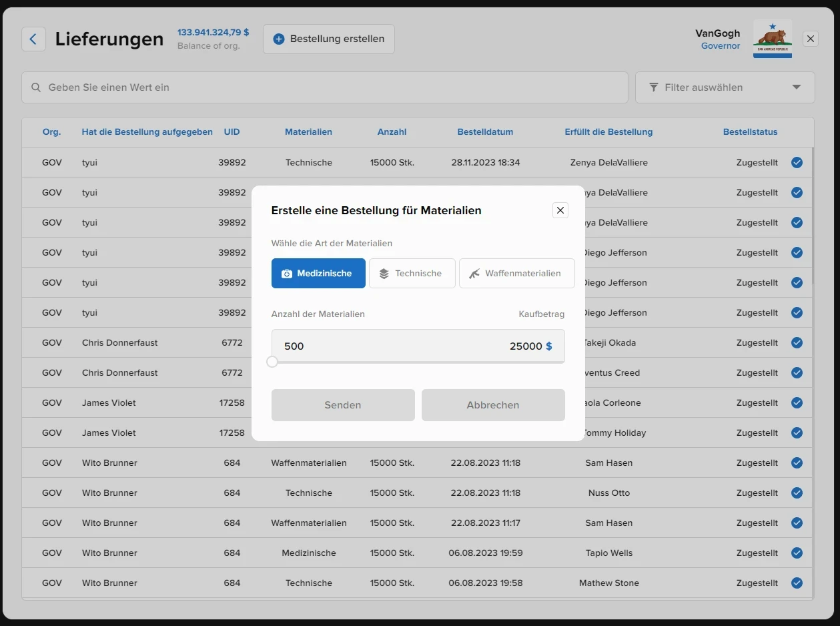Click the plus icon in Bestellung erstellen
Screen dimensions: 840x626
(279, 39)
